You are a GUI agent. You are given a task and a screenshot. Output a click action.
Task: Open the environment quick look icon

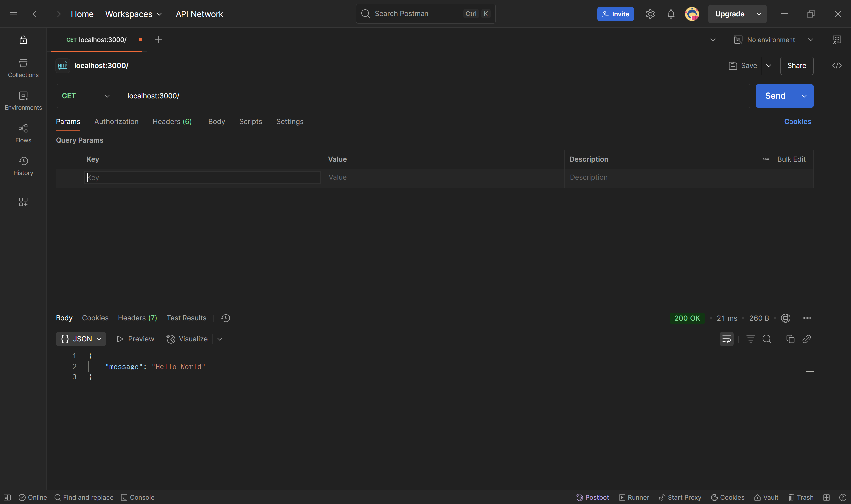[x=837, y=40]
